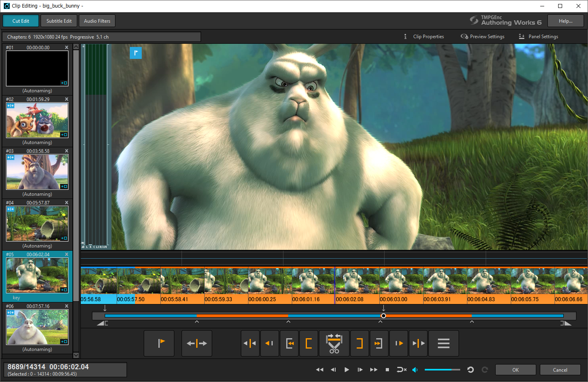
Task: Click the seek bar start range marker
Action: pos(102,323)
